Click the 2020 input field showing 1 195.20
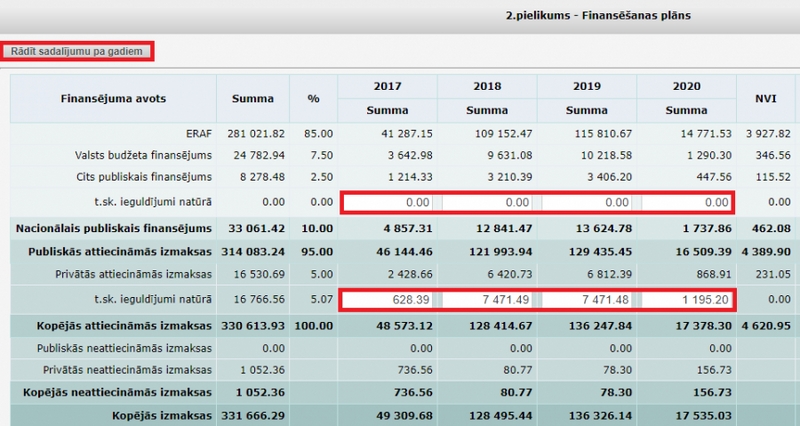Image resolution: width=800 pixels, height=426 pixels. [x=685, y=300]
